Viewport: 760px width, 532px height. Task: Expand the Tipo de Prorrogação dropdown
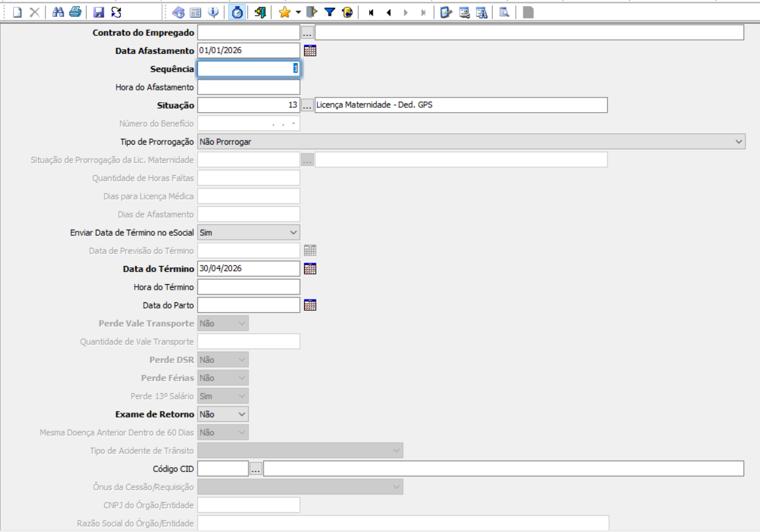(739, 142)
